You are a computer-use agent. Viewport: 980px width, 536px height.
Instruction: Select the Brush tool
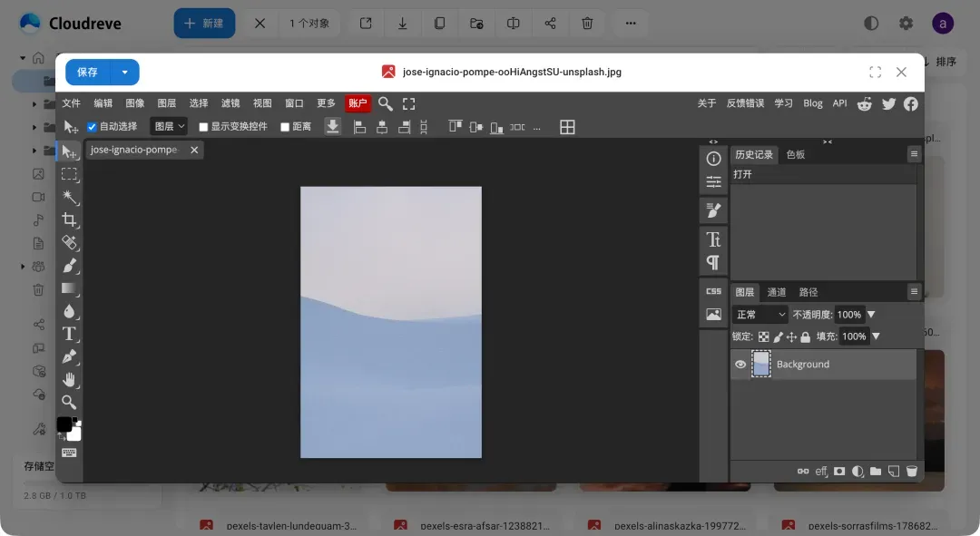coord(70,266)
